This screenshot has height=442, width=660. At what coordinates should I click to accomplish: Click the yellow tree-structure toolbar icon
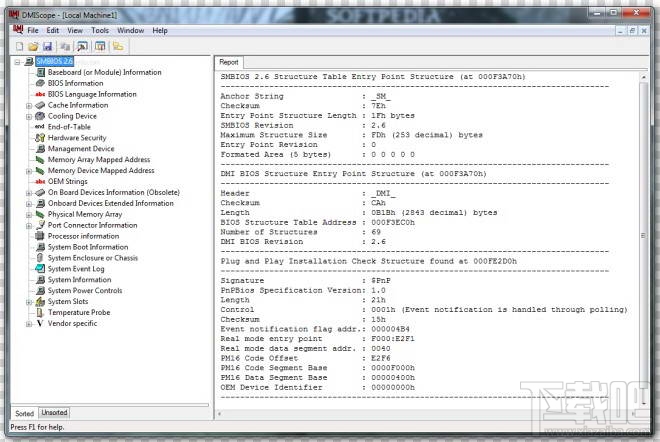[x=118, y=46]
